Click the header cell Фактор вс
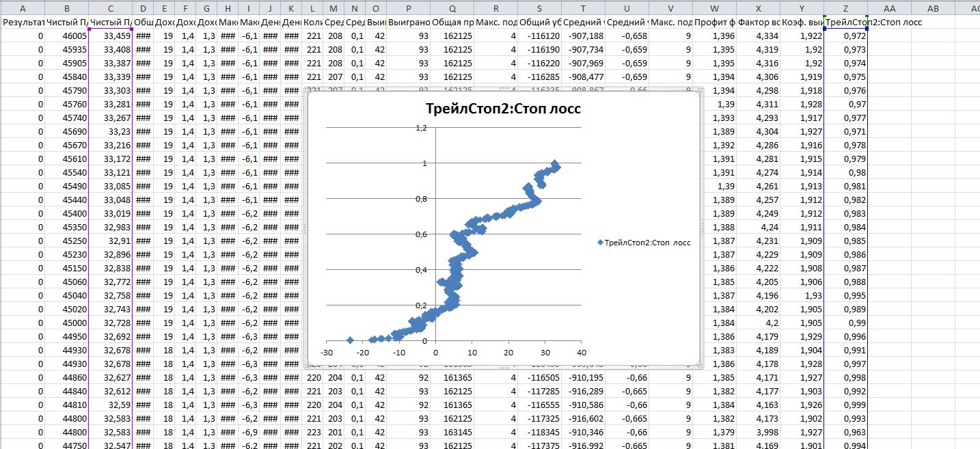980x449 pixels. pos(759,22)
